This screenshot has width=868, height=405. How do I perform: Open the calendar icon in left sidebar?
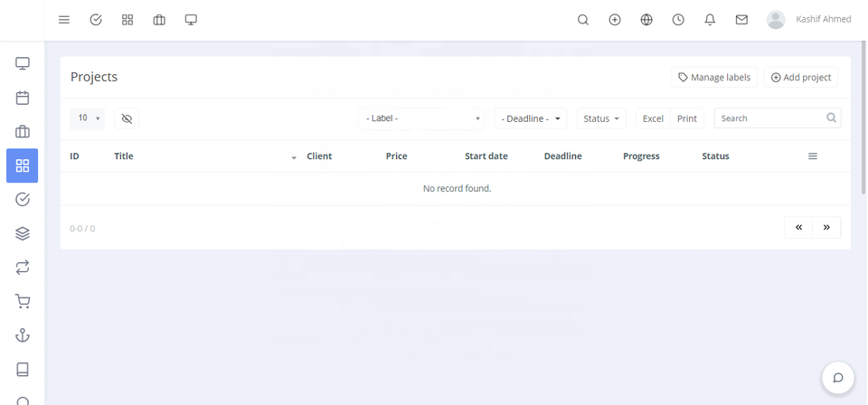point(23,98)
